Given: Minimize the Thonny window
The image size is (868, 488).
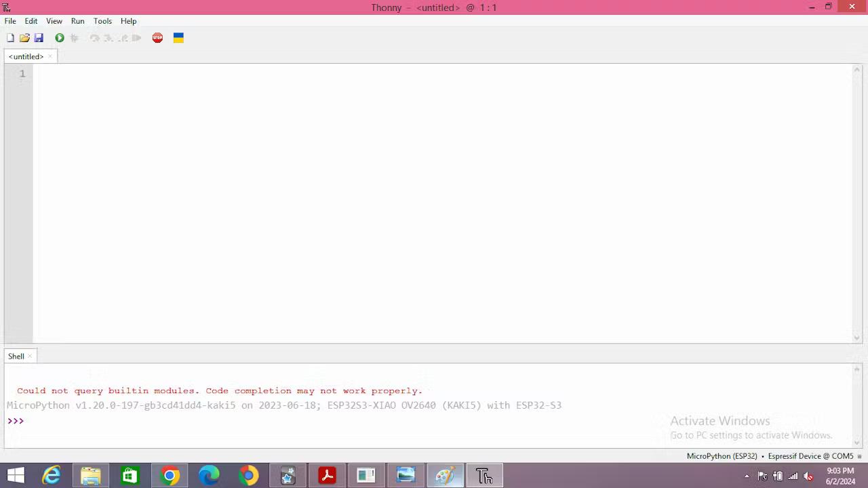Looking at the screenshot, I should pos(812,7).
